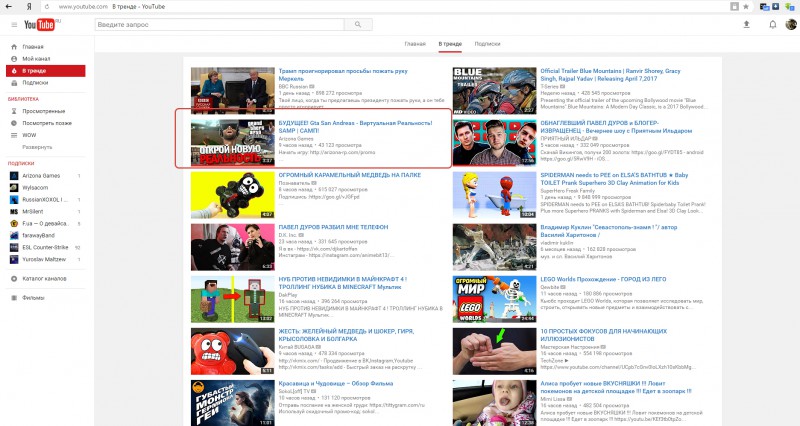Image resolution: width=800 pixels, height=426 pixels.
Task: Bookmark page with star icon
Action: [x=746, y=7]
